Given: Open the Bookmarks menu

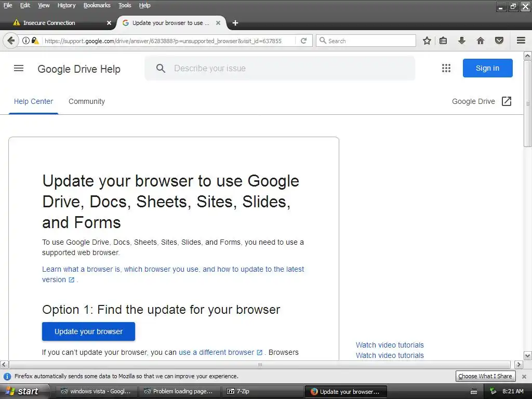Looking at the screenshot, I should coord(97,5).
